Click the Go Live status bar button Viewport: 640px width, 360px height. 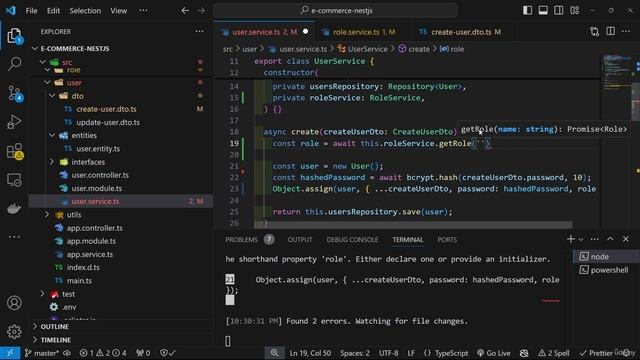click(x=493, y=353)
